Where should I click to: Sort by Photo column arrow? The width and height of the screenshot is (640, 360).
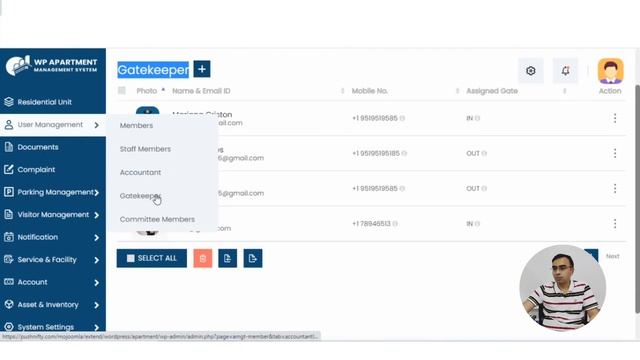[163, 90]
